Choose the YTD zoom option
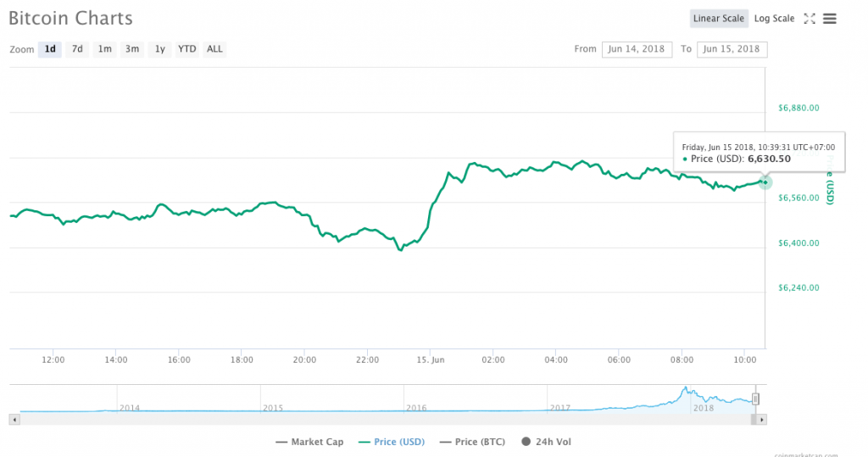 coord(187,49)
